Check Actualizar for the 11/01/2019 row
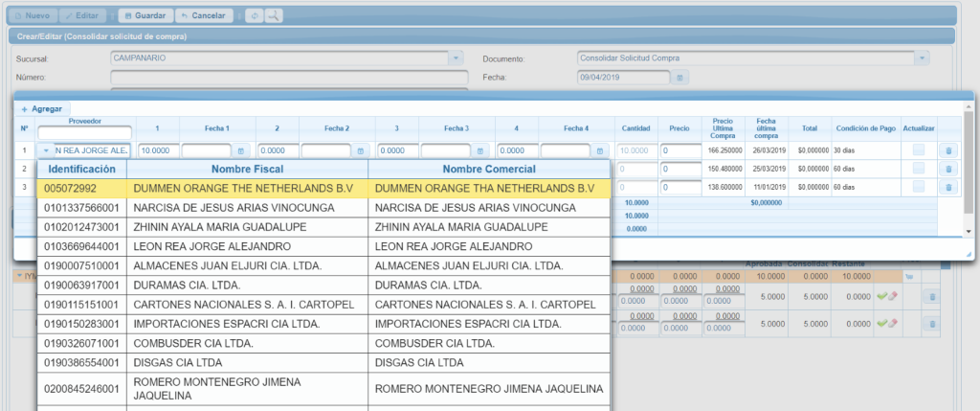Image resolution: width=980 pixels, height=411 pixels. 918,187
